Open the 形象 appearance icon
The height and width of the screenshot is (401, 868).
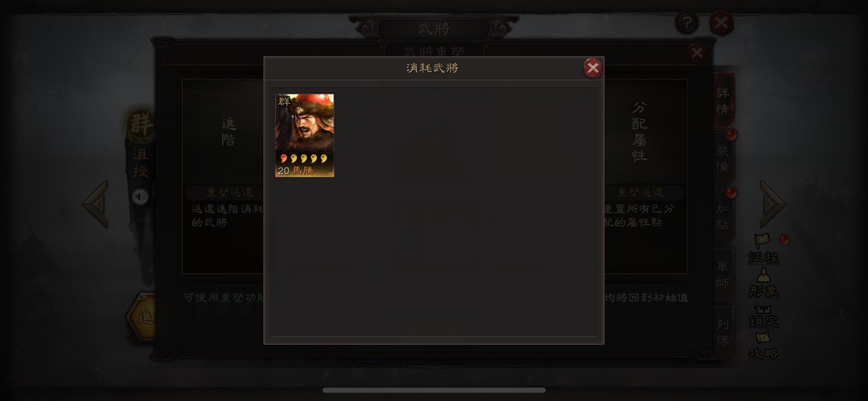[764, 283]
